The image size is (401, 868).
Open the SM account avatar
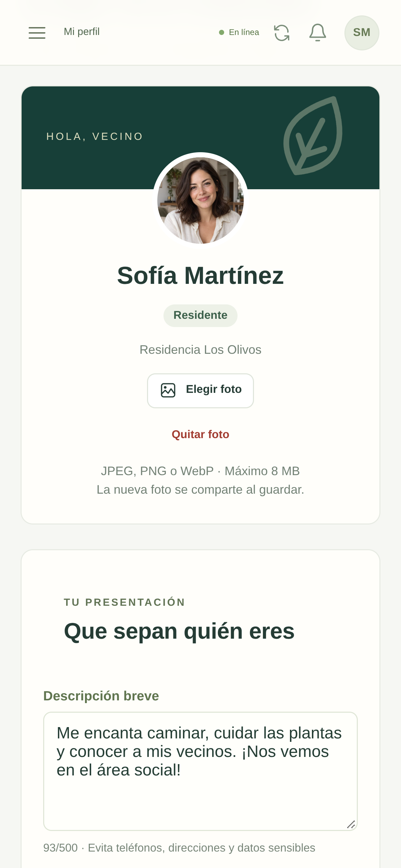point(362,33)
